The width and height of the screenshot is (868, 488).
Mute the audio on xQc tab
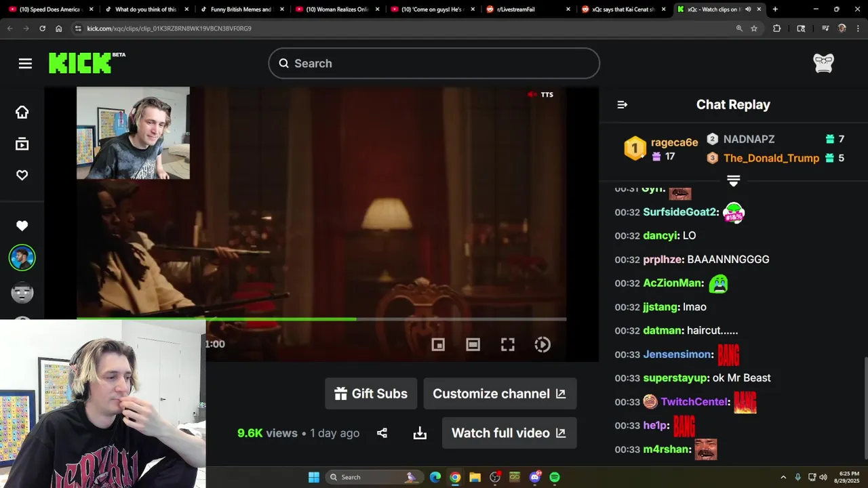coord(748,9)
